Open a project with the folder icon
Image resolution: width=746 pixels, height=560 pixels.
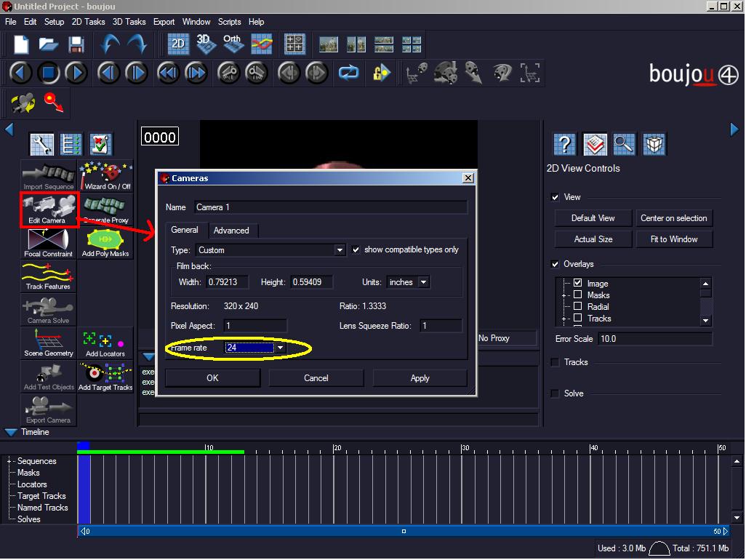click(48, 44)
